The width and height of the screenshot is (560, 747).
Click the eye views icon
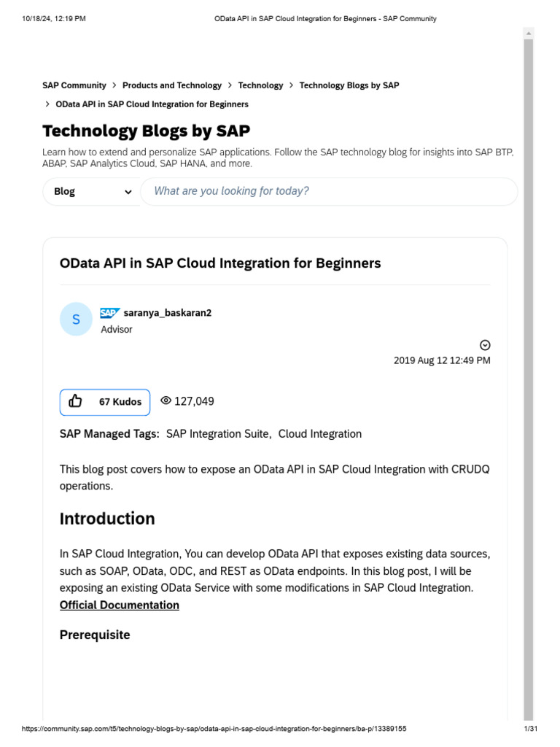(x=166, y=400)
